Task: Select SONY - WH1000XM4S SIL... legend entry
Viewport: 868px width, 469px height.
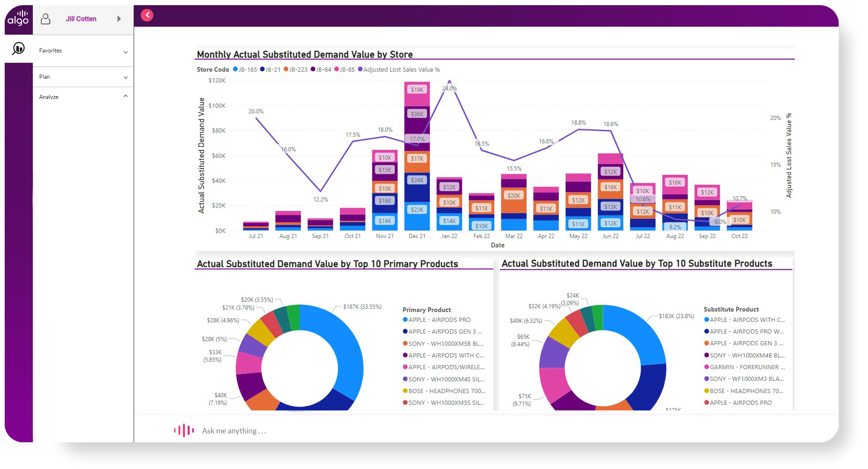Action: pos(444,379)
